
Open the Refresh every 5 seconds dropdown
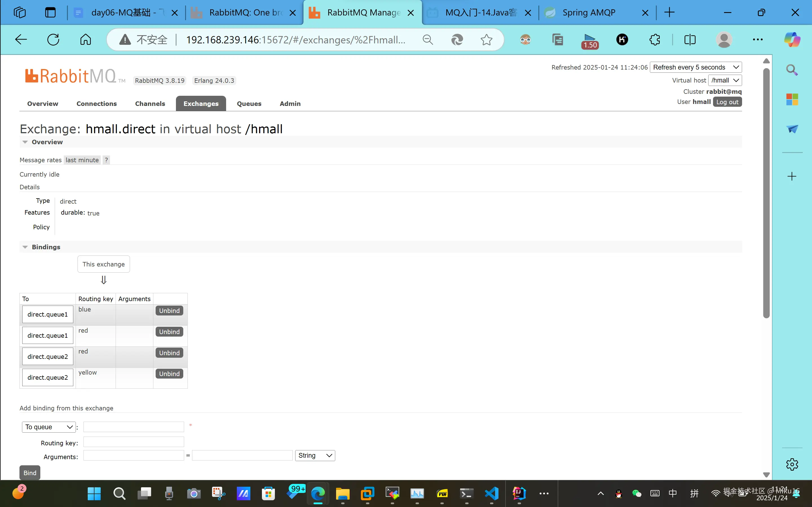(696, 67)
